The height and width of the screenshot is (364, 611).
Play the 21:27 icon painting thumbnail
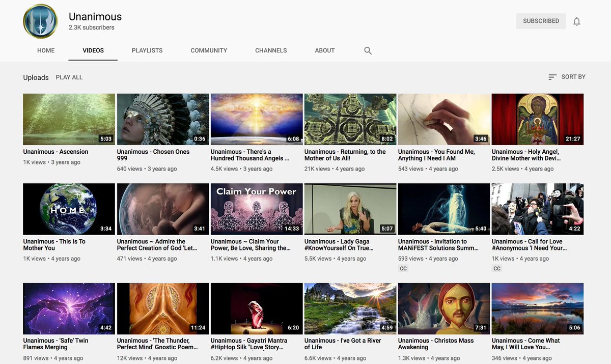pos(538,119)
